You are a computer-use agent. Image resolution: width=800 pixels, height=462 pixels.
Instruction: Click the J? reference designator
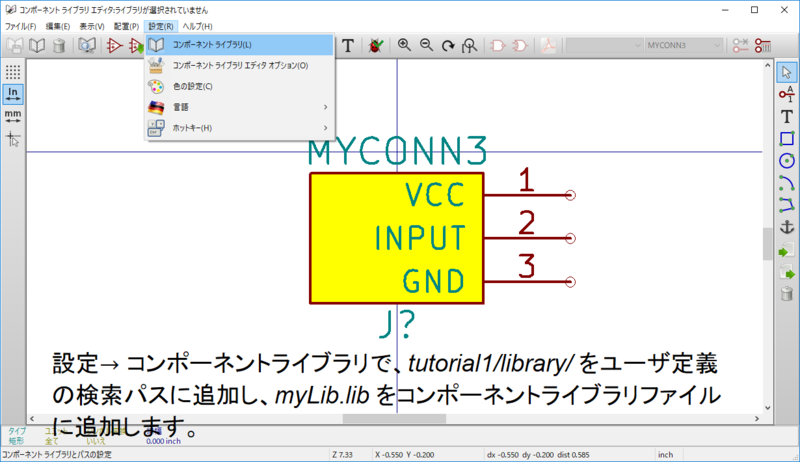[397, 324]
